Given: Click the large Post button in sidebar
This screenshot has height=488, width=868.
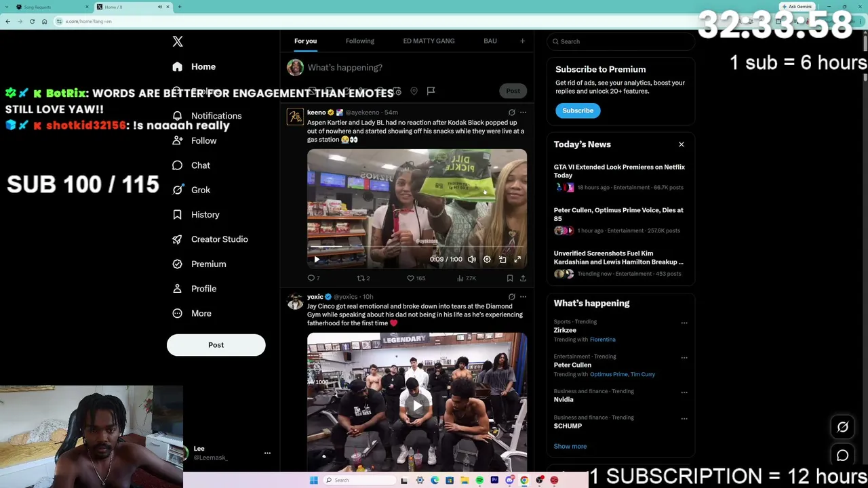Looking at the screenshot, I should coord(216,345).
